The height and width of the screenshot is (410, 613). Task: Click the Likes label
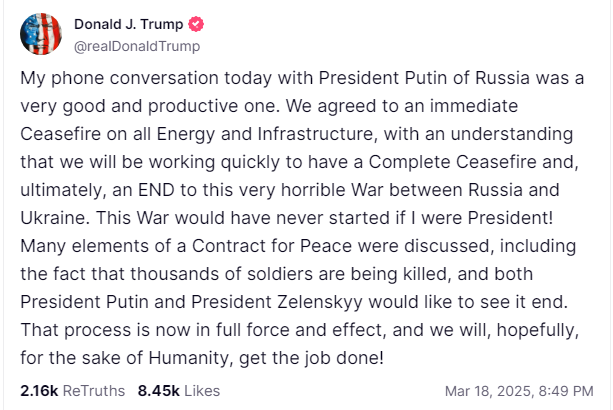coord(201,391)
